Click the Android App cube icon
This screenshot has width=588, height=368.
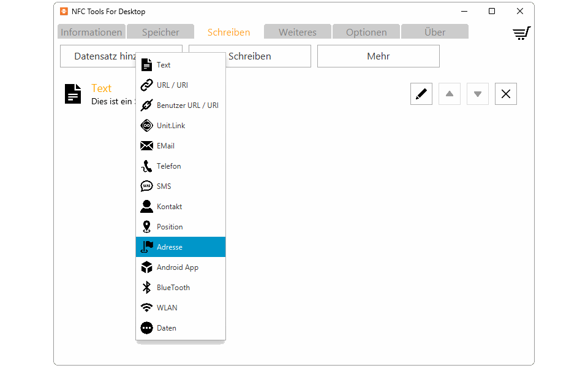[x=146, y=267]
